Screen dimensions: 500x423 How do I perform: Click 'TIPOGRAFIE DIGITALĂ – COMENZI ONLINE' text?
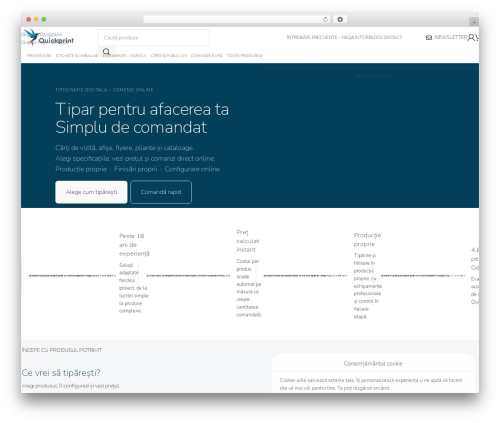104,90
